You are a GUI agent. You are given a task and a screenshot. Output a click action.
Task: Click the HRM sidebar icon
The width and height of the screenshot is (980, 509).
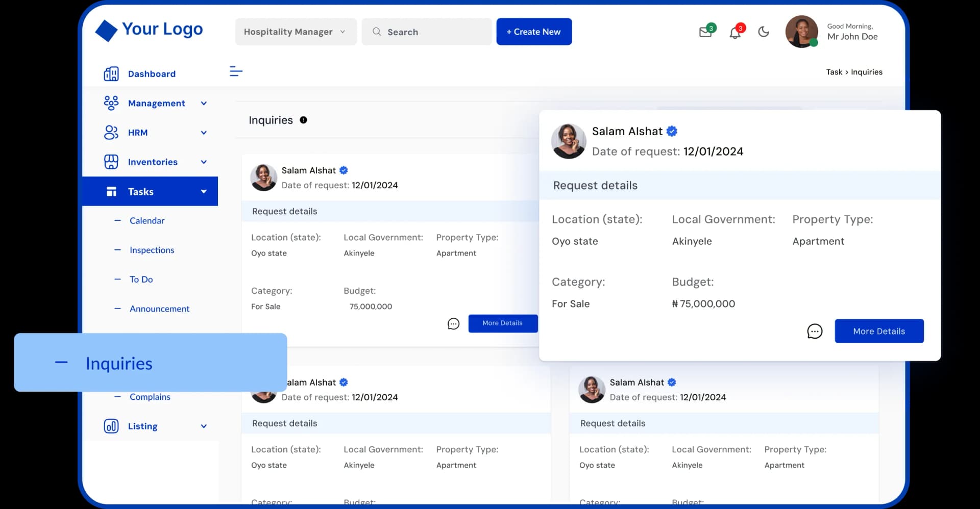coord(111,132)
